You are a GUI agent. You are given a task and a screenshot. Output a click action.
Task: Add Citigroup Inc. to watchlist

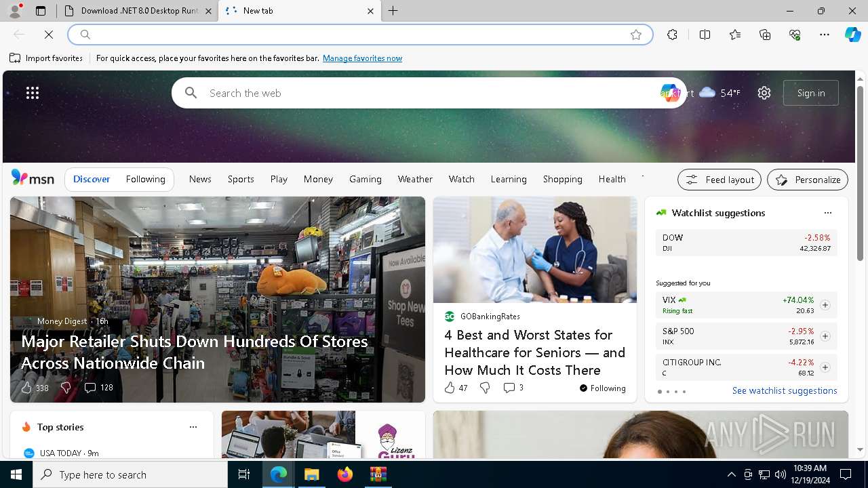pyautogui.click(x=825, y=367)
